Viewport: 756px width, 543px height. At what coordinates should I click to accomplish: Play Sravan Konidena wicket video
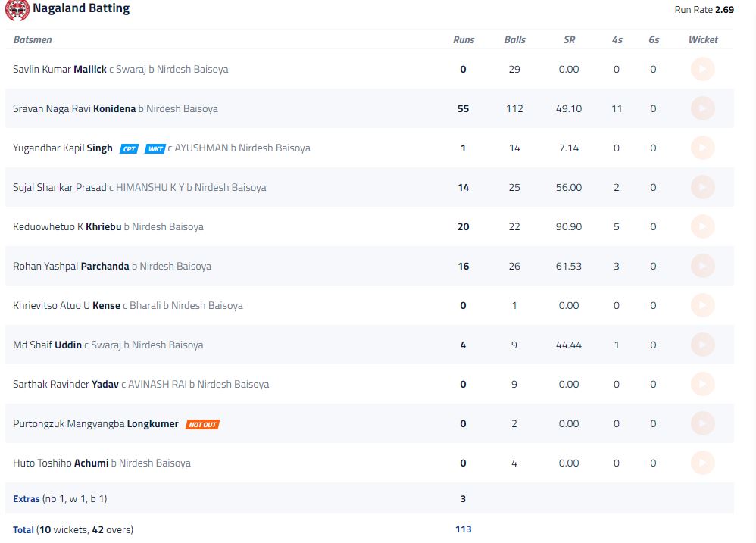(x=702, y=108)
